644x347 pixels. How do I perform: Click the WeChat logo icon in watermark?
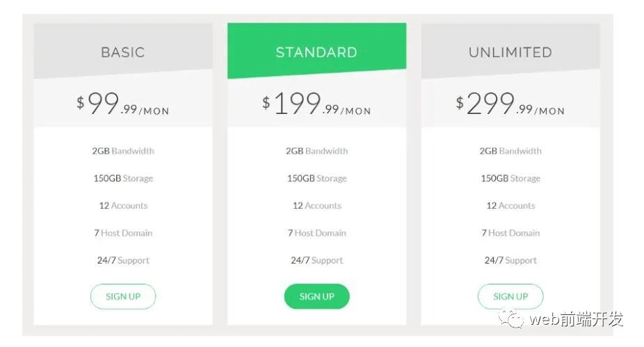(x=515, y=319)
